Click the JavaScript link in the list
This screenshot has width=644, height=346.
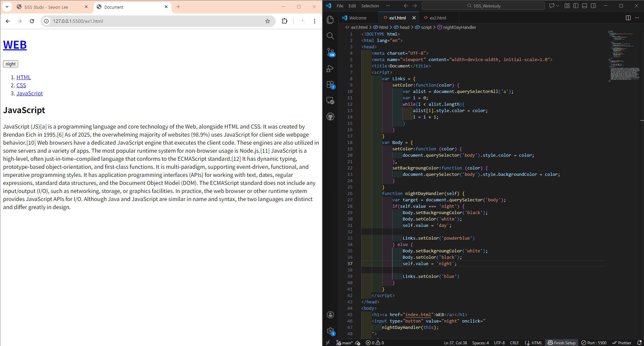(x=30, y=93)
